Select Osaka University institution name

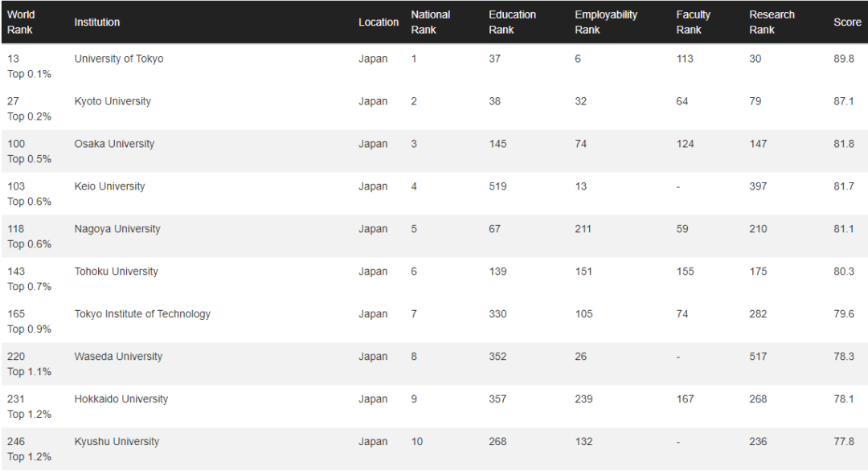click(114, 144)
